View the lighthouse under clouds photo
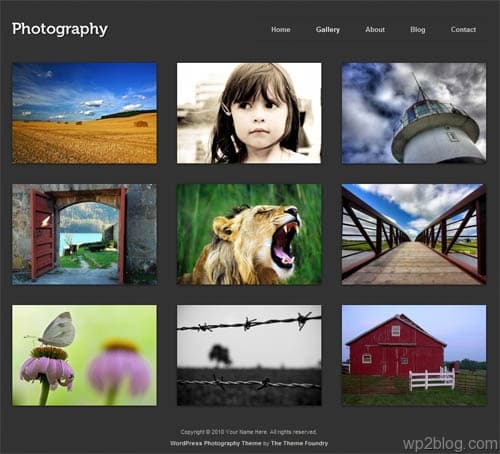Screen dimensions: 500x454 point(414,113)
